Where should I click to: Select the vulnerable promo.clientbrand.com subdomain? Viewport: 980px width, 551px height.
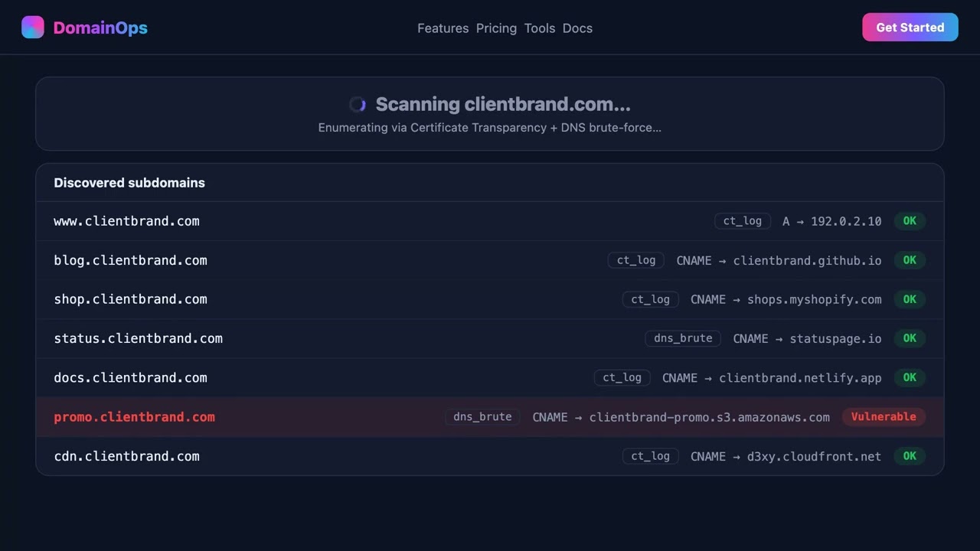pos(134,417)
